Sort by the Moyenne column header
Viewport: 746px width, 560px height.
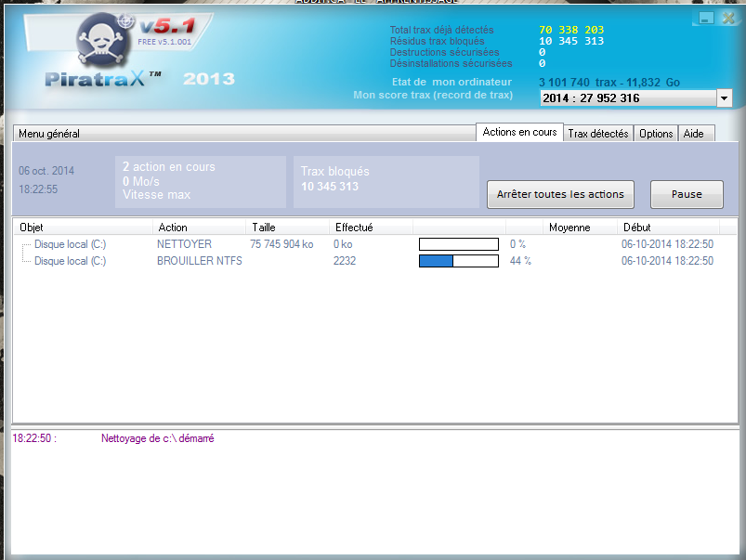(580, 228)
